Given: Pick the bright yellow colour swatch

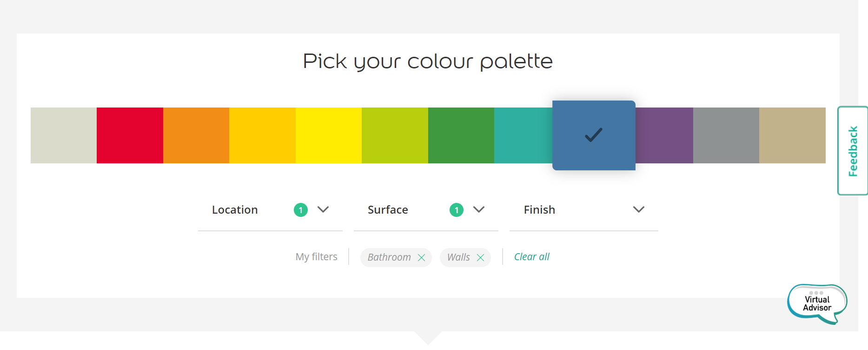Looking at the screenshot, I should coord(329,135).
